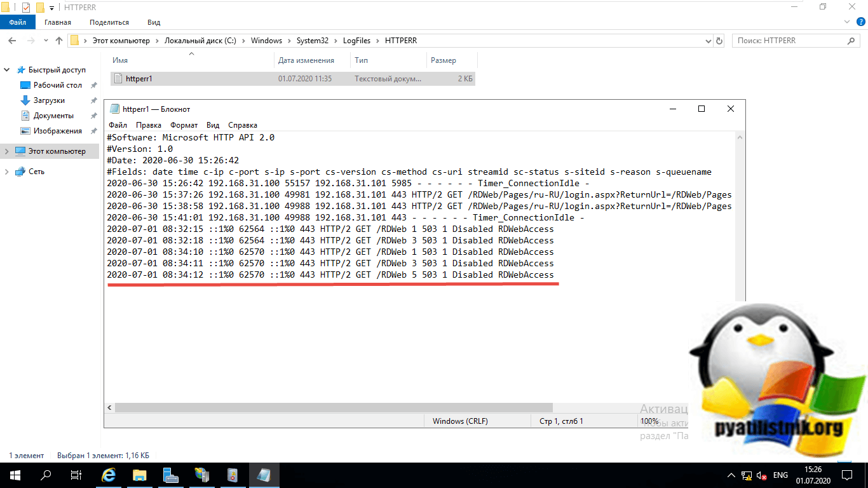Go back in Explorer navigation
Screen dimensions: 868x488
pos(12,41)
